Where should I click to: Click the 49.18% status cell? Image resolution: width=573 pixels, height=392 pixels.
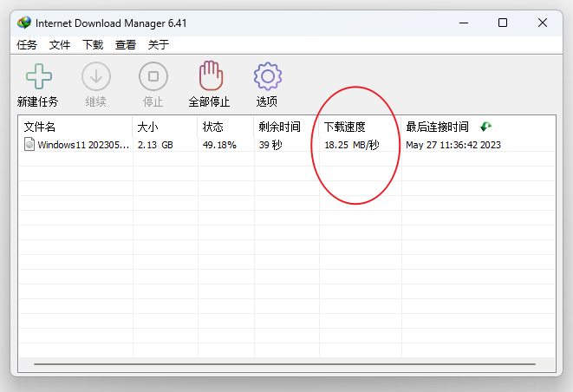219,145
